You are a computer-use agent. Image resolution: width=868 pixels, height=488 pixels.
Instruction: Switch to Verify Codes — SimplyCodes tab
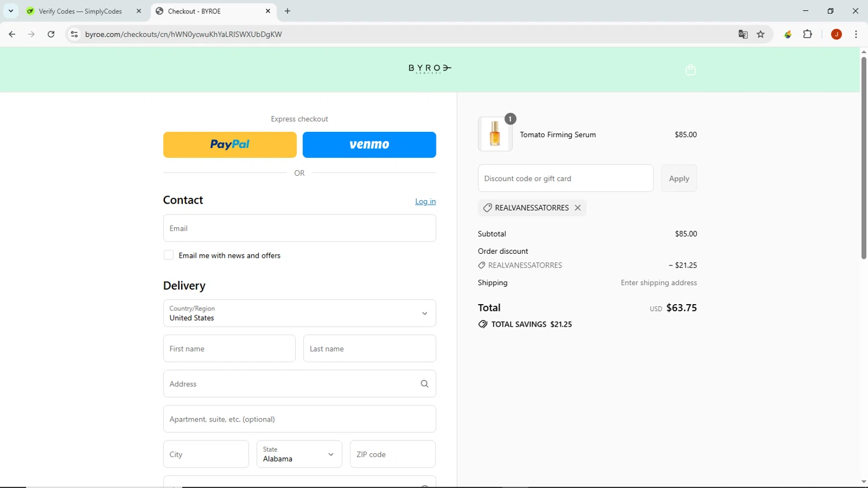[x=80, y=11]
